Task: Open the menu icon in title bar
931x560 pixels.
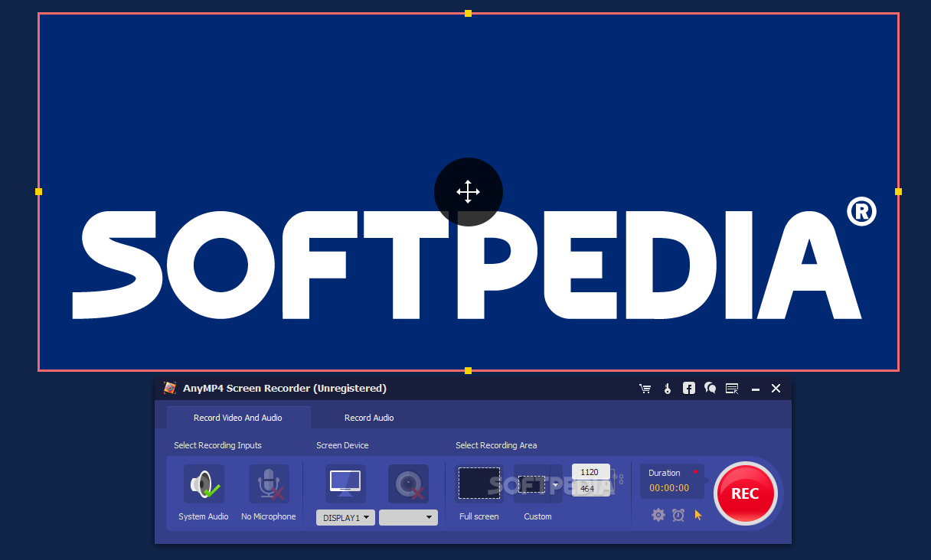Action: tap(732, 389)
